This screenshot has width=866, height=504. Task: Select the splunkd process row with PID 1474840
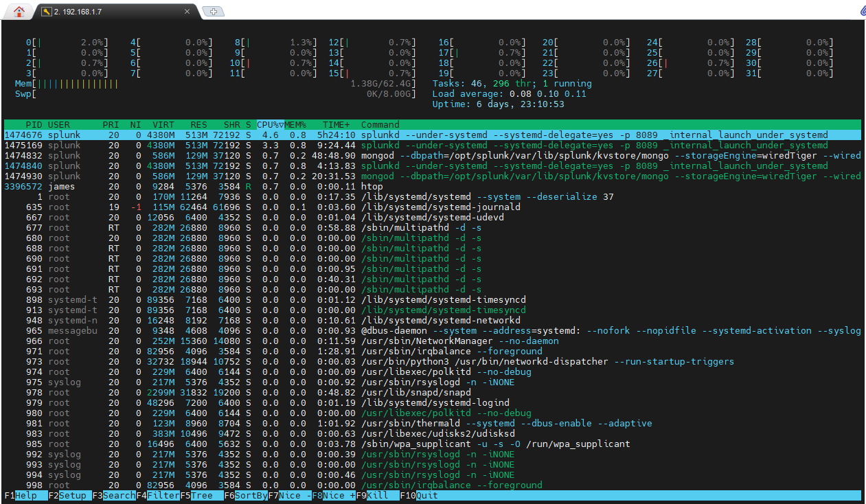(x=433, y=166)
